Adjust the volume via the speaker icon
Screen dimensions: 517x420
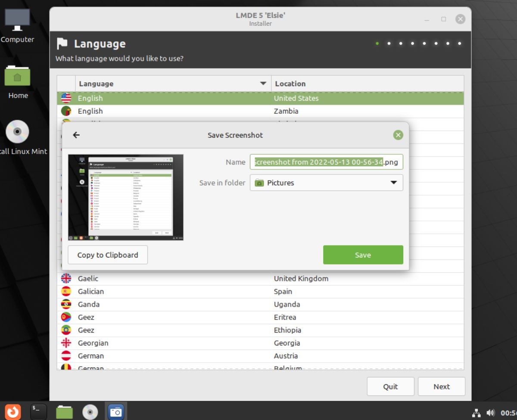pyautogui.click(x=491, y=411)
